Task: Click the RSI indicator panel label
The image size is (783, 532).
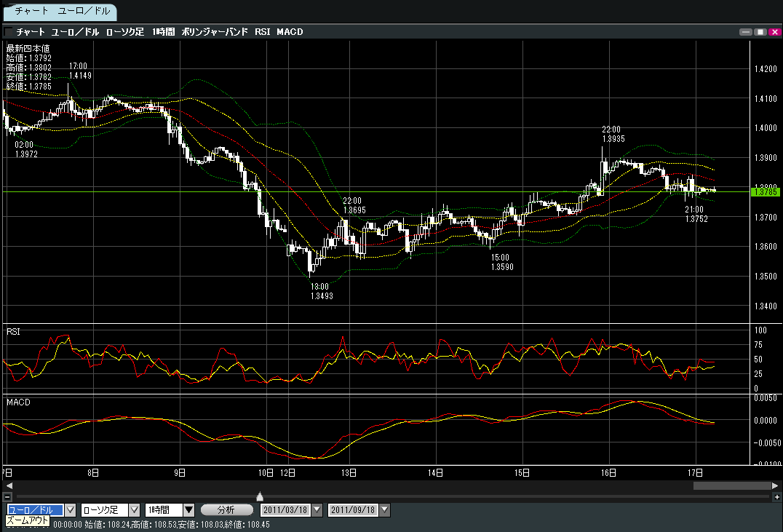Action: click(13, 332)
